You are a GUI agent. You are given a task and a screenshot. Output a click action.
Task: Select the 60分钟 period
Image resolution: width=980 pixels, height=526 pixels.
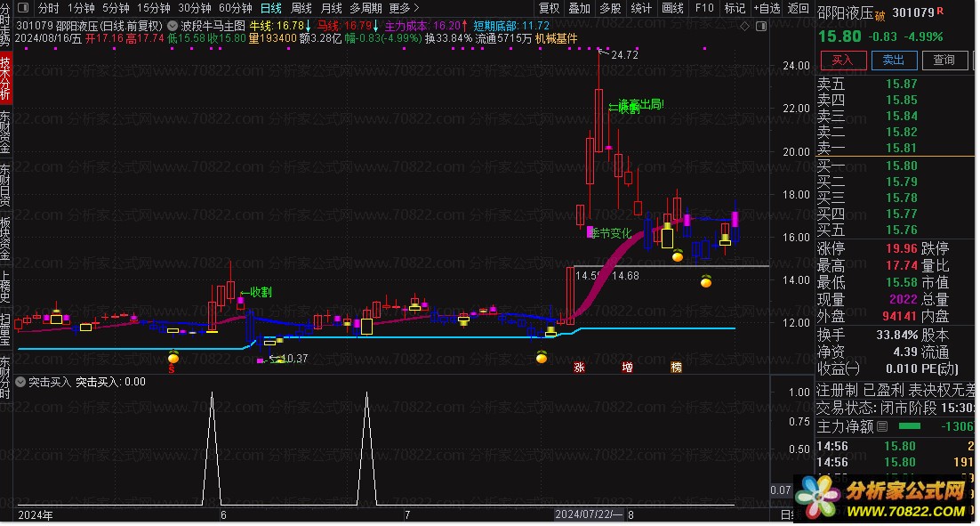[235, 8]
